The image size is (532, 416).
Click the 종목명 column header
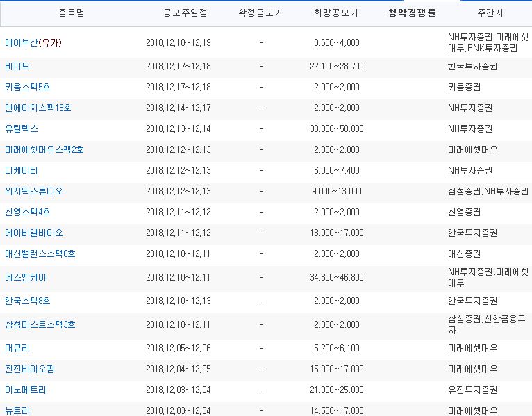coord(72,13)
